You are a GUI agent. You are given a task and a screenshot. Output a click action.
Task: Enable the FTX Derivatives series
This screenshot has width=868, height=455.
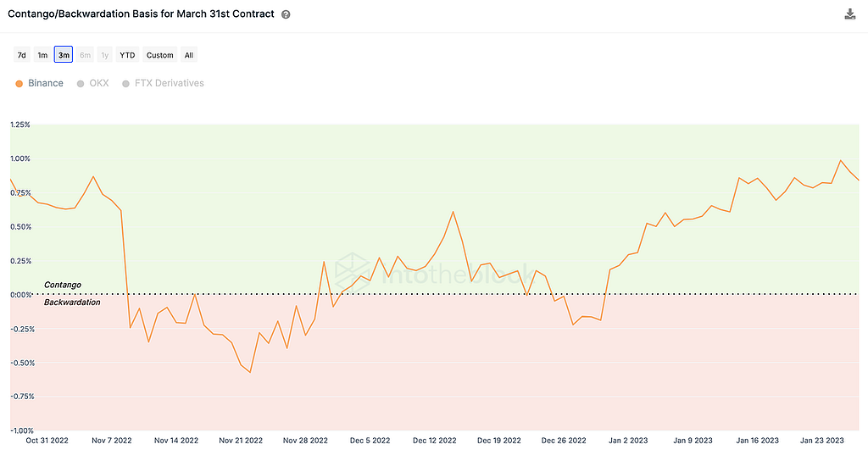pos(170,83)
